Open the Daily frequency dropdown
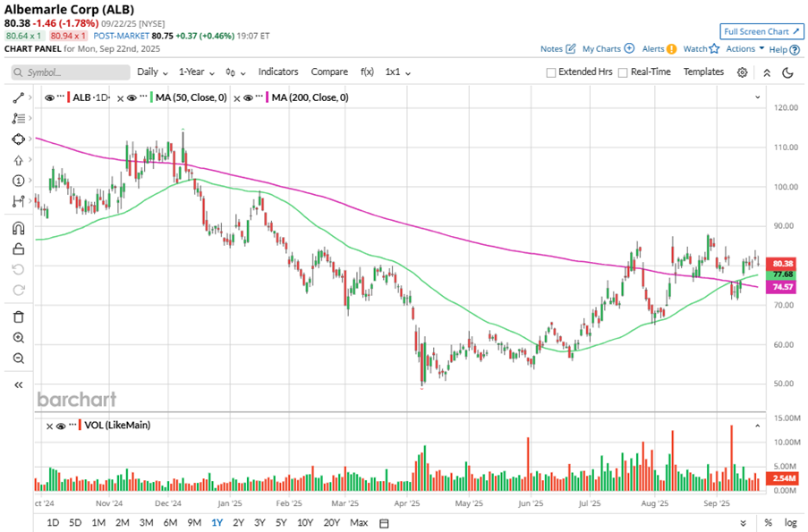The width and height of the screenshot is (808, 532). coord(152,72)
